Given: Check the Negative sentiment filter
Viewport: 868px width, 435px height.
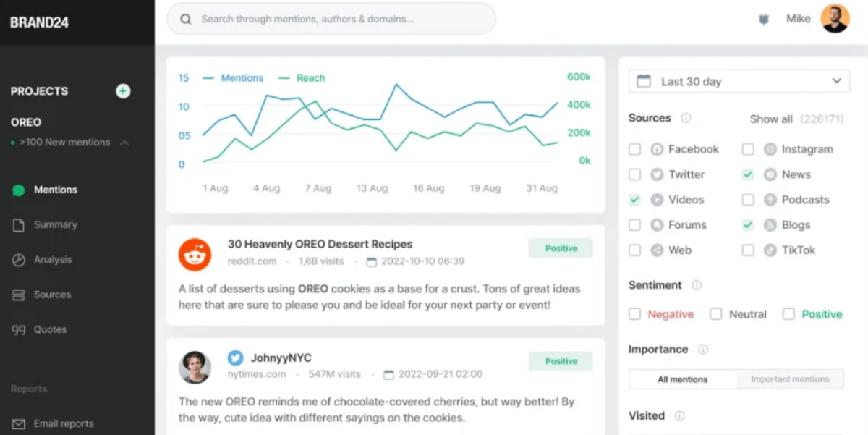Looking at the screenshot, I should [634, 314].
